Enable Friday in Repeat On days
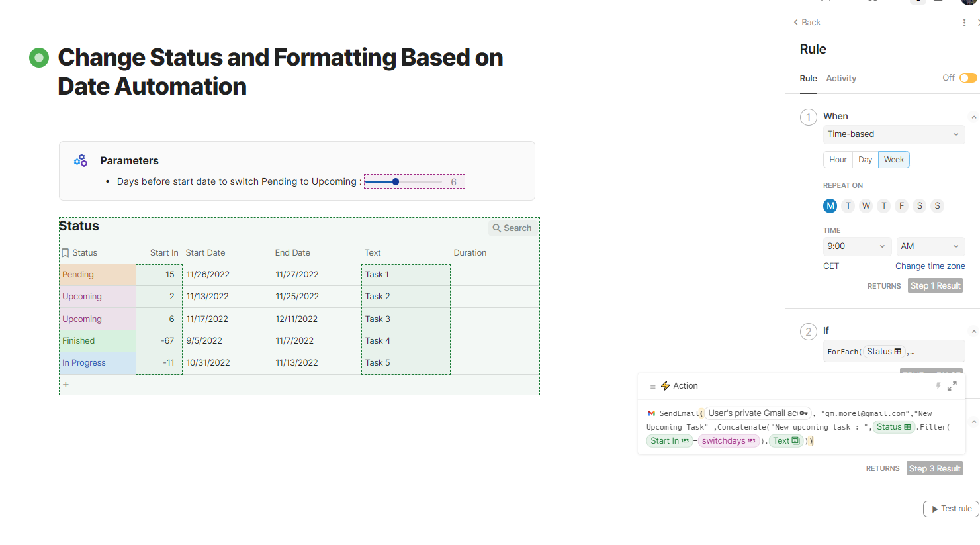 tap(901, 206)
